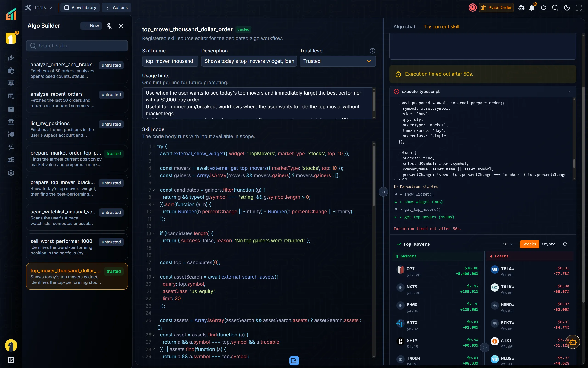
Task: Switch to Try current skill tab
Action: [x=441, y=27]
